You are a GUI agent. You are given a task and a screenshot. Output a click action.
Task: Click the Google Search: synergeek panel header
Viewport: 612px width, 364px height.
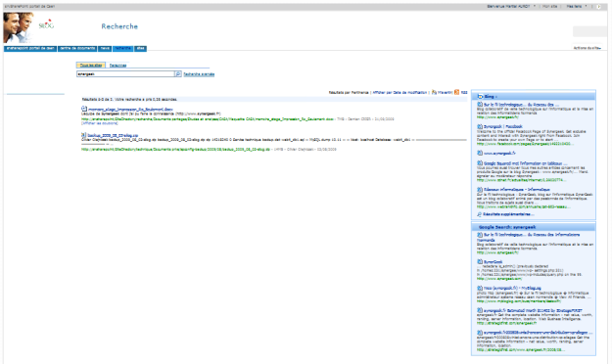click(507, 227)
